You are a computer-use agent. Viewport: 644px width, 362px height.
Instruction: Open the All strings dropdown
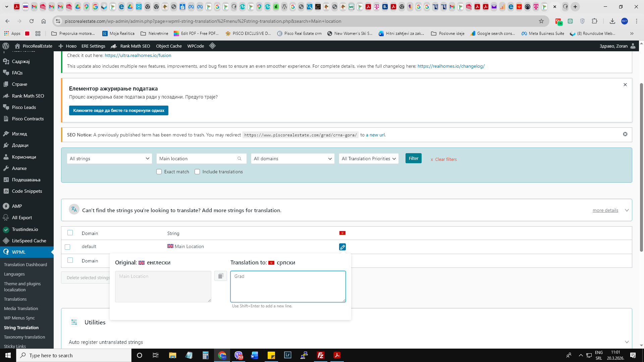click(109, 159)
